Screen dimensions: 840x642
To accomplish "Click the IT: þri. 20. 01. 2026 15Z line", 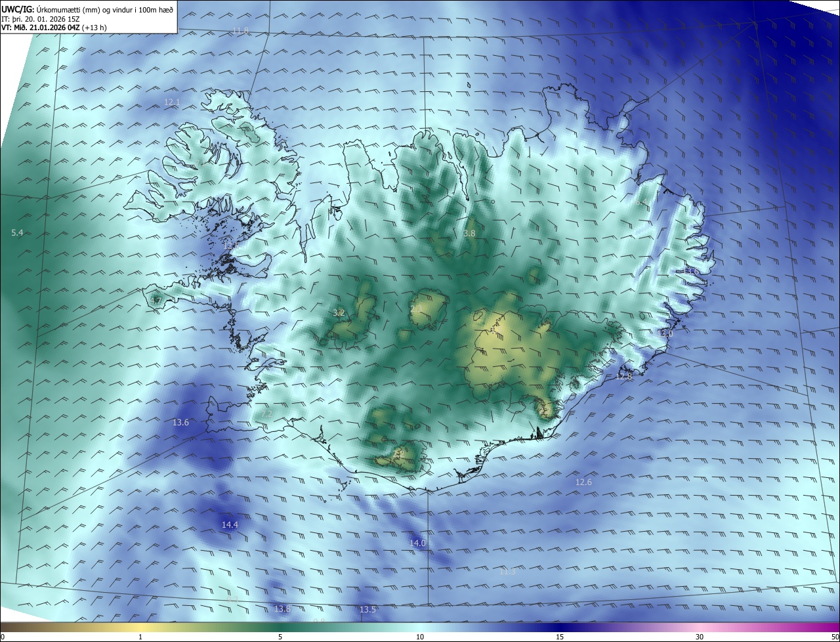I will click(x=41, y=19).
